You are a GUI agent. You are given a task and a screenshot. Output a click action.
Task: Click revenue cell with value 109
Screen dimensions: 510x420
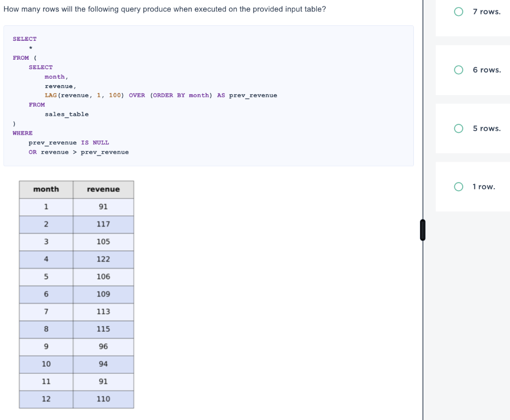point(104,295)
